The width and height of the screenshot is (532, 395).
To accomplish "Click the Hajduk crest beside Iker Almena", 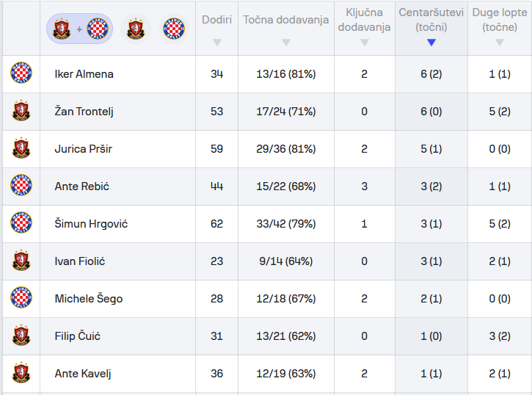I will click(21, 73).
